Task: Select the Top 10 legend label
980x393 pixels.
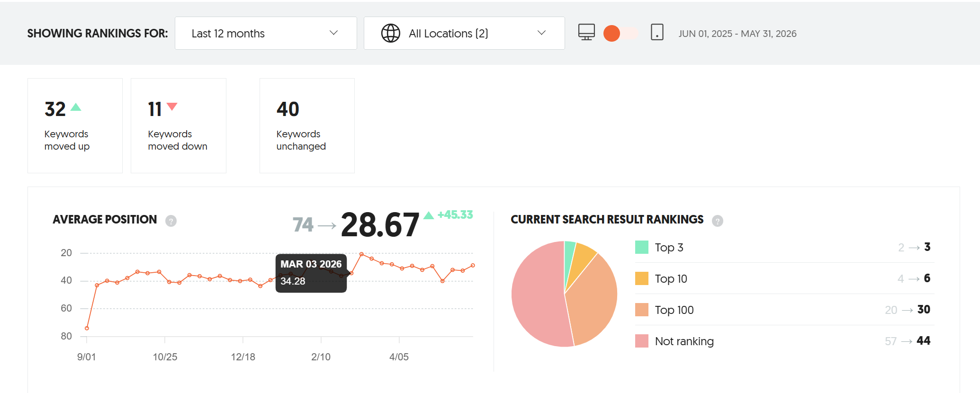Action: pyautogui.click(x=671, y=278)
